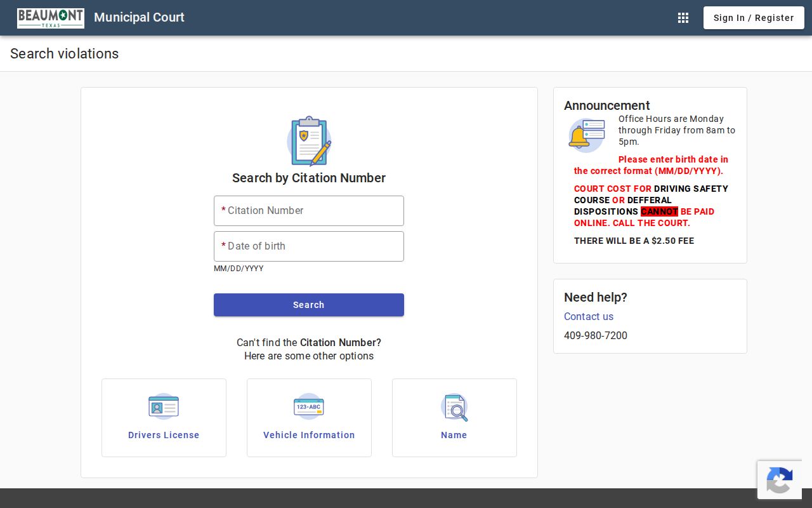812x508 pixels.
Task: Click phone number 409-980-7200
Action: (x=596, y=335)
